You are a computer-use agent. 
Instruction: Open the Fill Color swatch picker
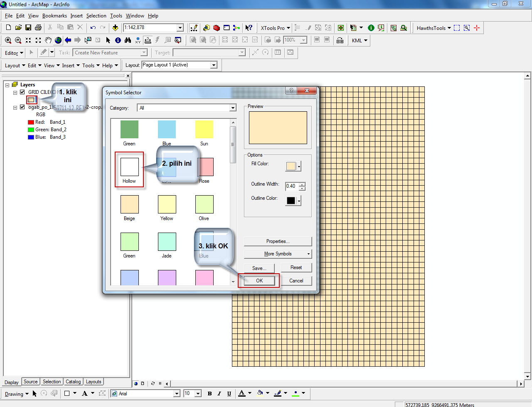click(293, 166)
